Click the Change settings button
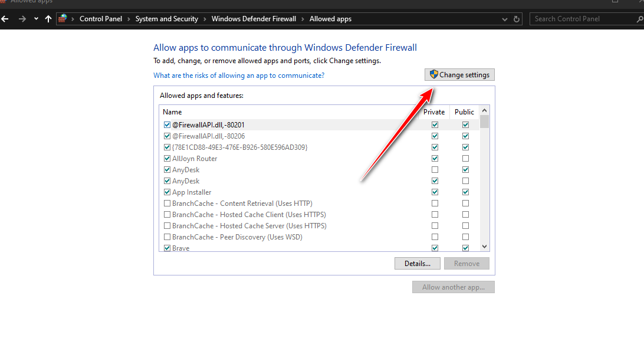Screen dimensions: 644x338 pyautogui.click(x=459, y=75)
